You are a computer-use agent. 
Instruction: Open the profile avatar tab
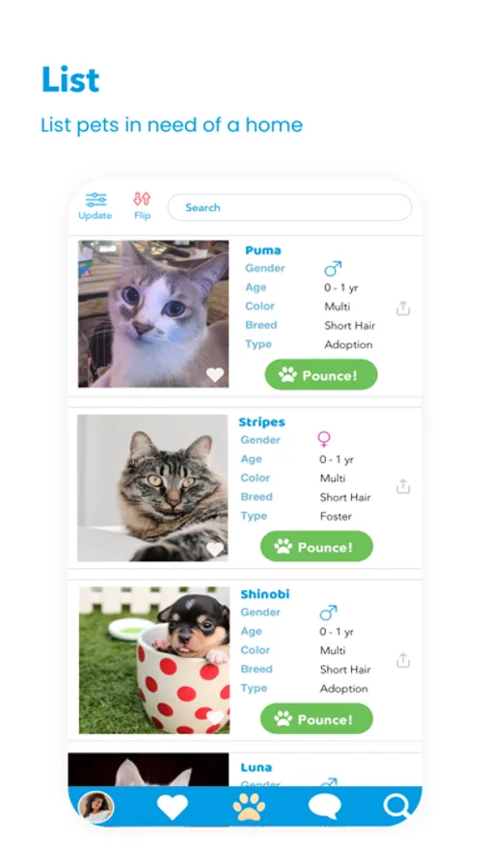96,806
